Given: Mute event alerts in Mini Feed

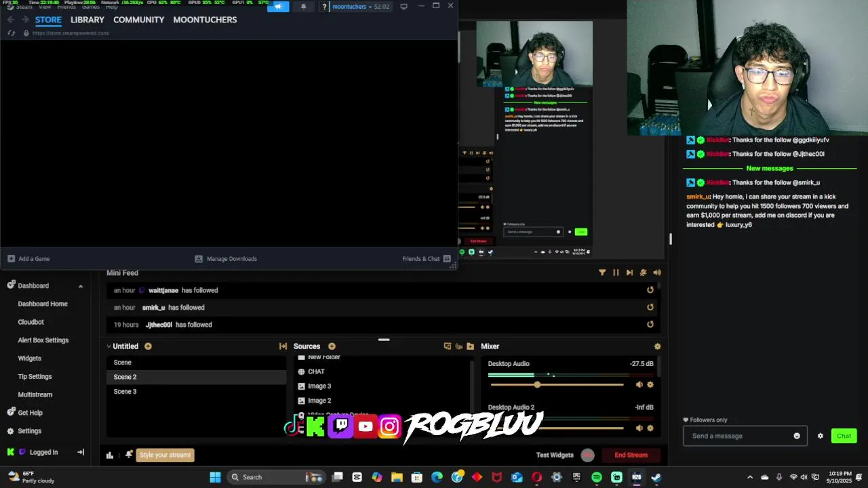Looking at the screenshot, I should (643, 272).
